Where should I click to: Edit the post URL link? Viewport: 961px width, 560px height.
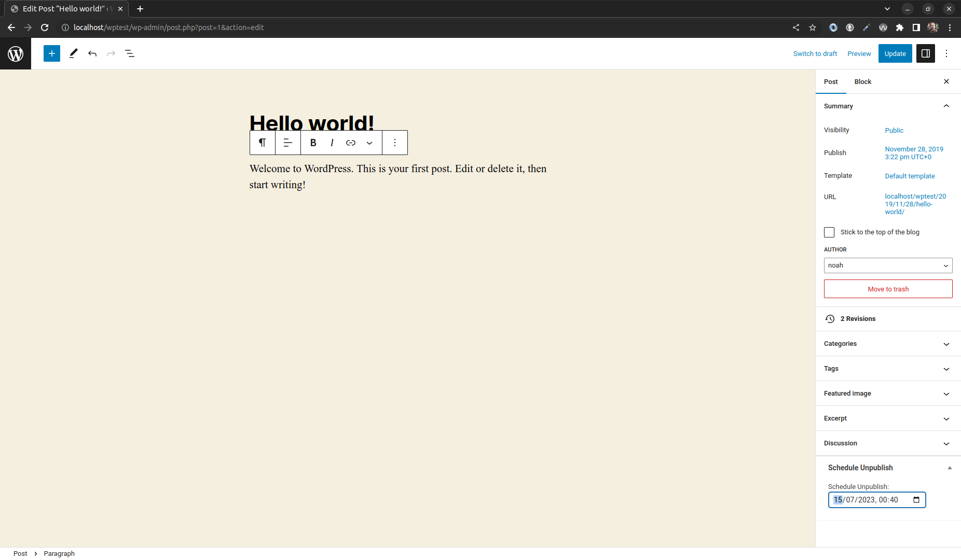(915, 204)
